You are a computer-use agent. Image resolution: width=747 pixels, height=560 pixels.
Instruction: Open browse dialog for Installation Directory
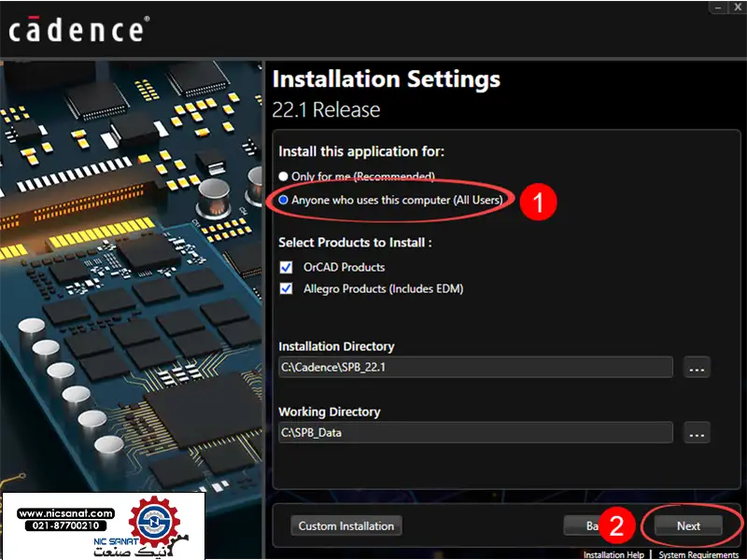[697, 368]
